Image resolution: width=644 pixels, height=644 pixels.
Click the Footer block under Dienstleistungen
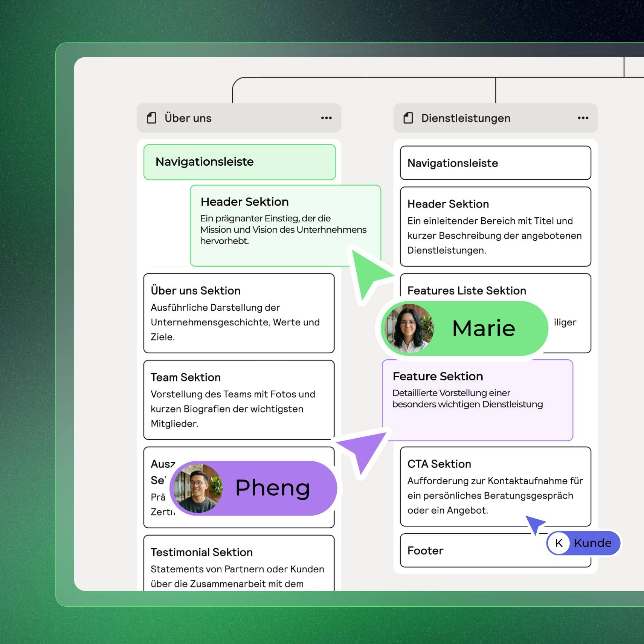pos(467,551)
